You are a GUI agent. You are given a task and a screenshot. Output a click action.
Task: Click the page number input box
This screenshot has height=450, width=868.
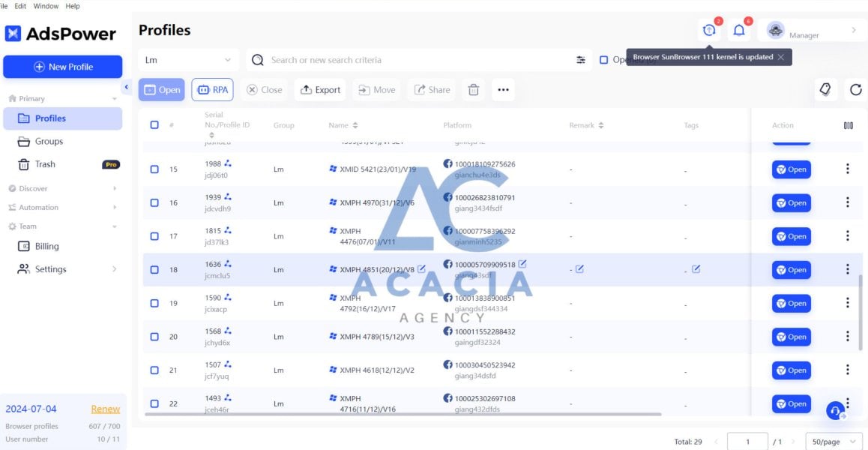tap(747, 442)
